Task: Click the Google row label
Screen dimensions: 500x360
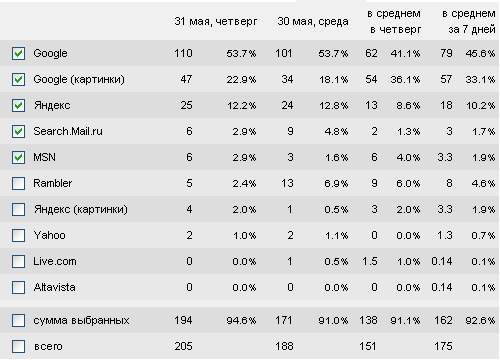Action: coord(50,53)
